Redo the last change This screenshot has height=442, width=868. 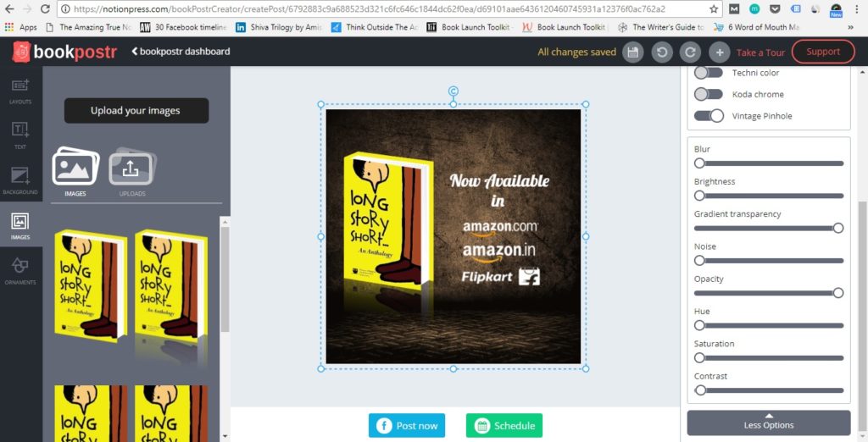pyautogui.click(x=690, y=52)
